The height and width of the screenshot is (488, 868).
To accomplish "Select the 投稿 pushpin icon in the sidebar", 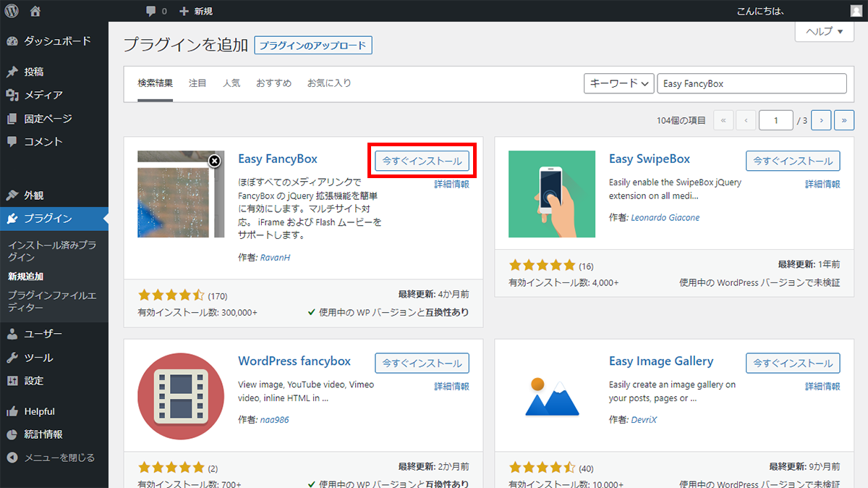I will tap(13, 71).
